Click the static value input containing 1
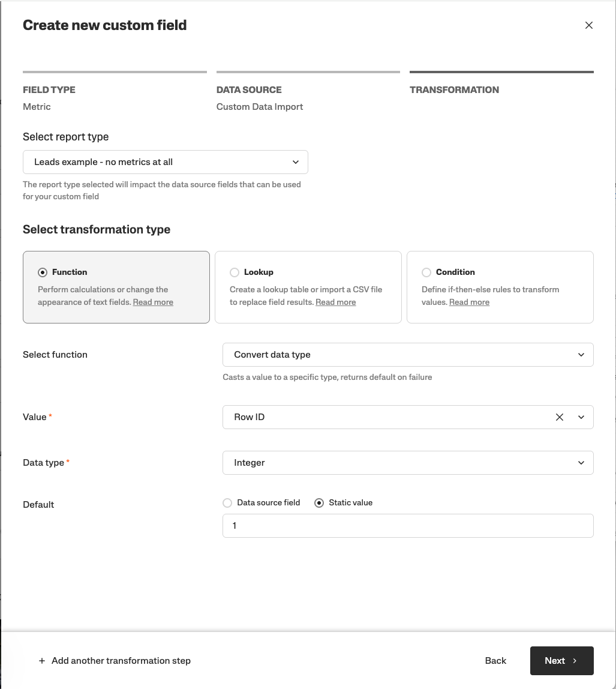 click(x=408, y=525)
